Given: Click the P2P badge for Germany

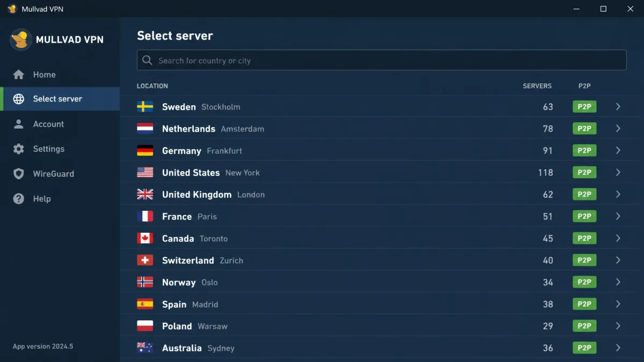Looking at the screenshot, I should coord(584,151).
